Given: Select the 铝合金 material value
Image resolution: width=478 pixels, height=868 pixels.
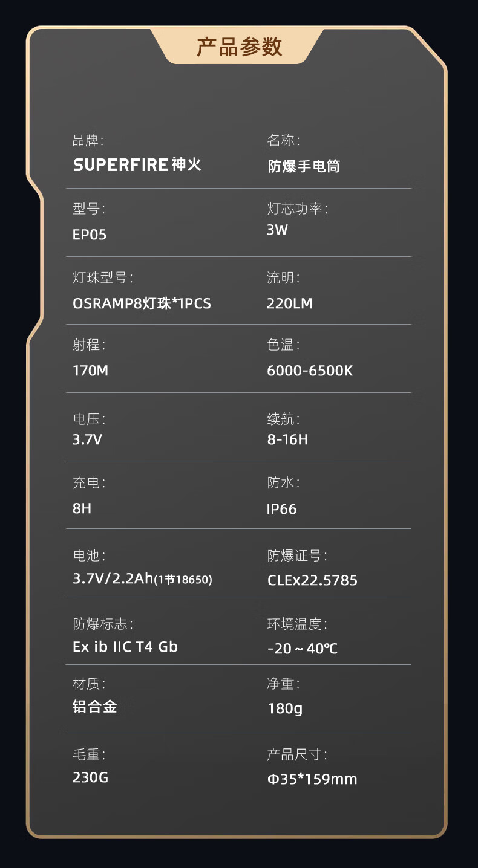Looking at the screenshot, I should 94,706.
